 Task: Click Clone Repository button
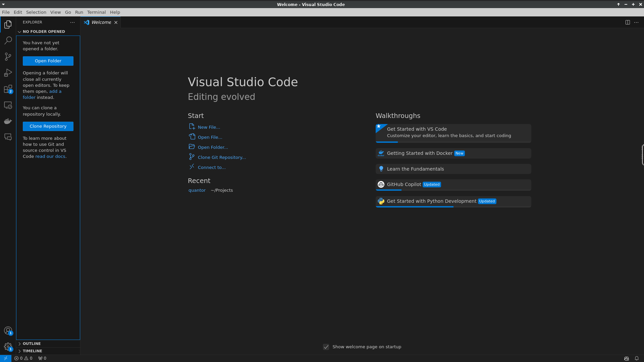click(48, 126)
